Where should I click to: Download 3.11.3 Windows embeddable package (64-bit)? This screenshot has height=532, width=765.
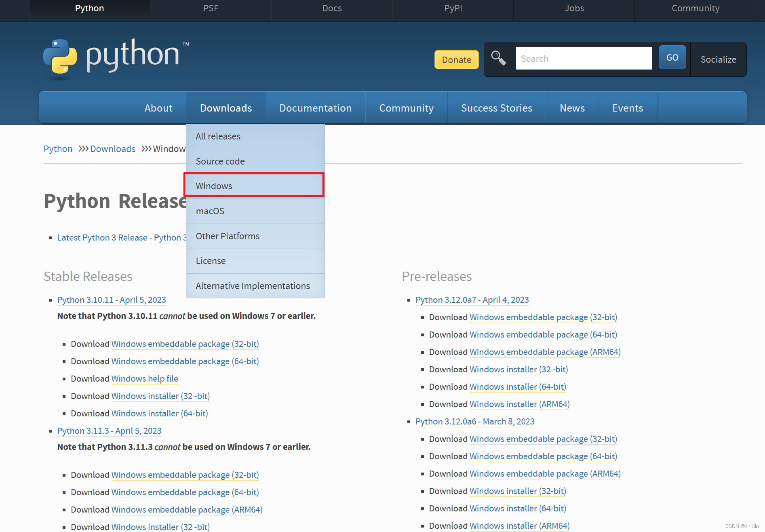pyautogui.click(x=185, y=492)
